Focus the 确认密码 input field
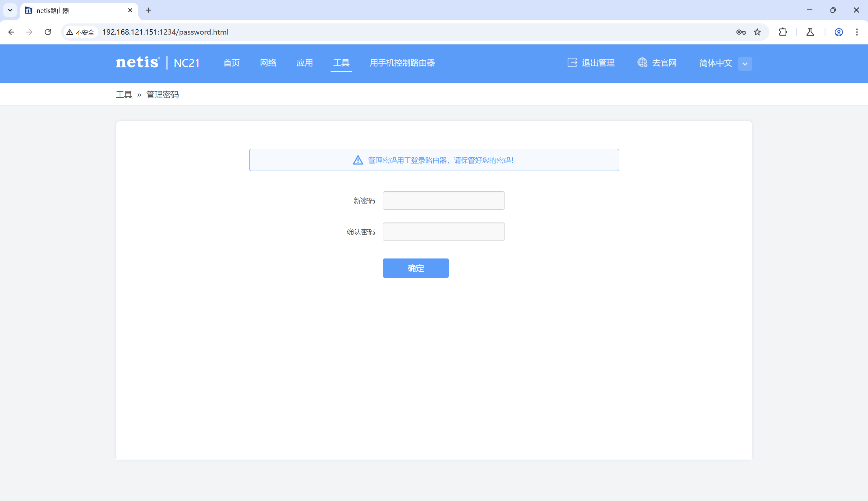 click(443, 232)
